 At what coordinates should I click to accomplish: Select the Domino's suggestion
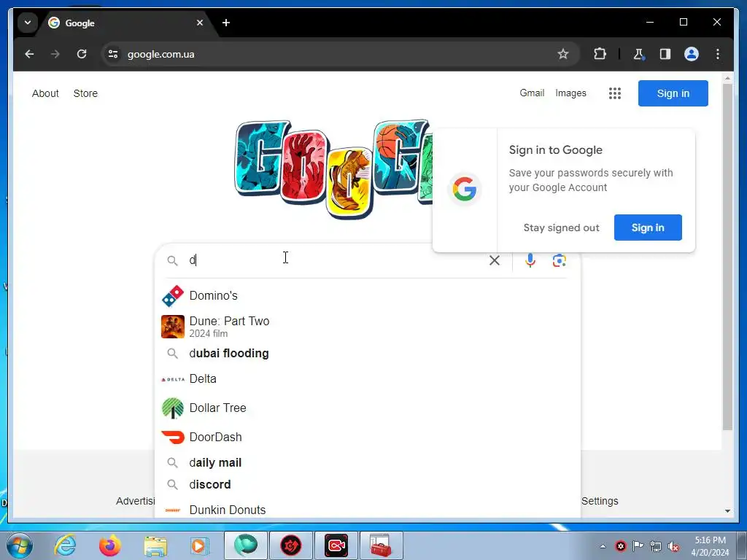coord(368,296)
